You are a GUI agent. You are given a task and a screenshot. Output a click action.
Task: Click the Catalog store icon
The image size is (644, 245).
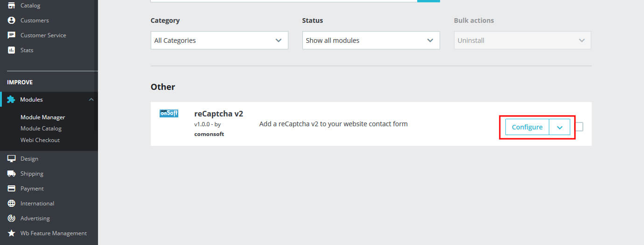click(x=12, y=6)
